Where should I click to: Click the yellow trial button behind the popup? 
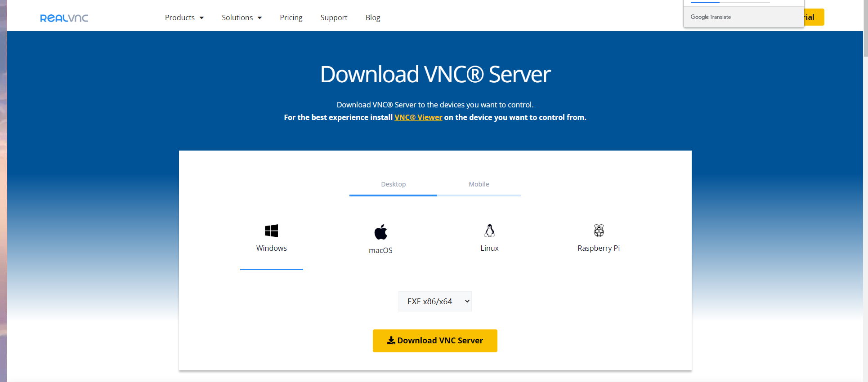pyautogui.click(x=814, y=17)
